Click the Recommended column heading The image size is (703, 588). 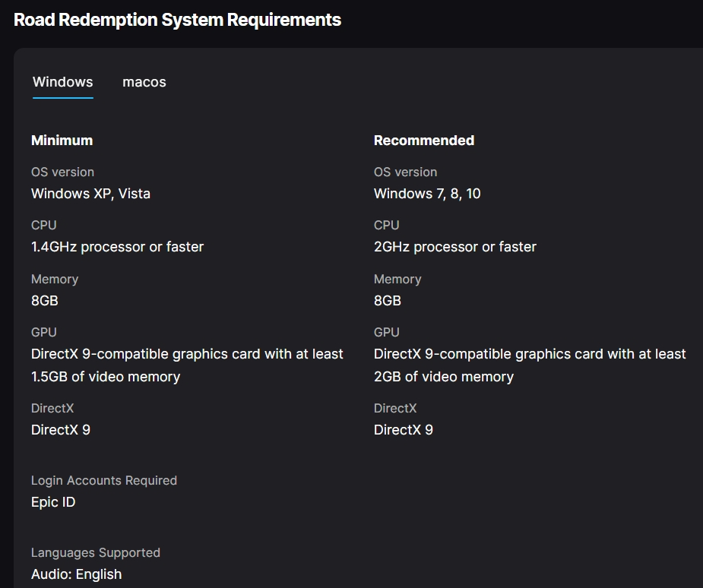(424, 141)
